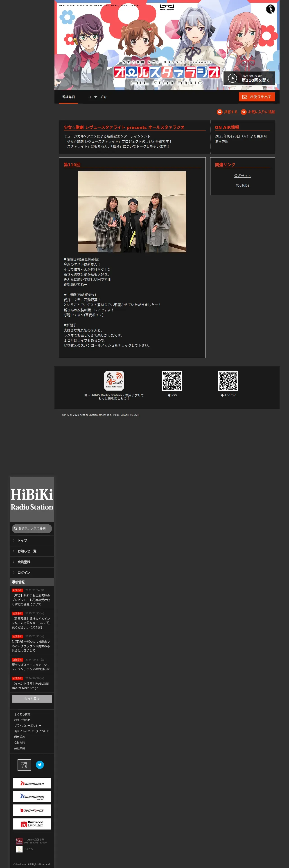Open the YouTube related link
Image resolution: width=289 pixels, height=868 pixels.
[243, 185]
